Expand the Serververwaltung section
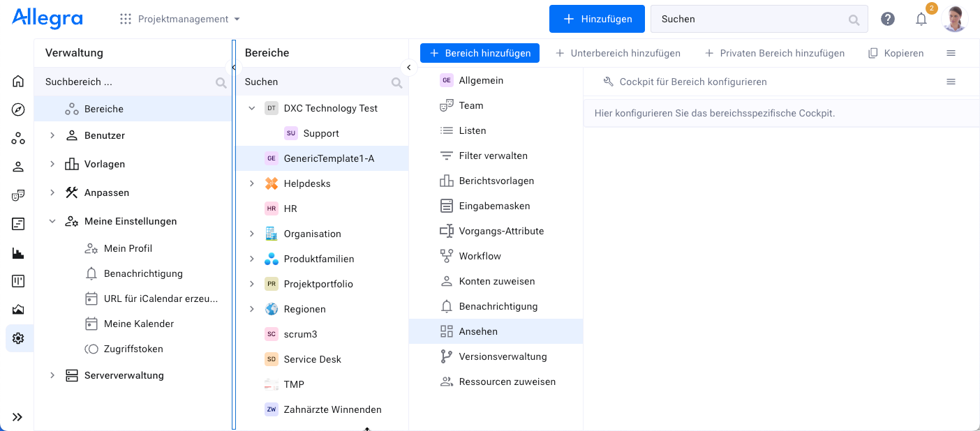 tap(52, 375)
